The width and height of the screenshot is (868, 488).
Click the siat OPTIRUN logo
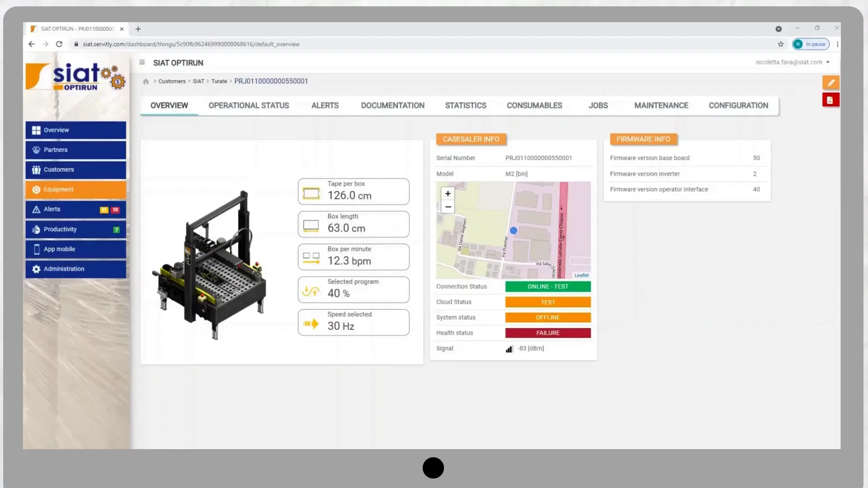pos(75,76)
